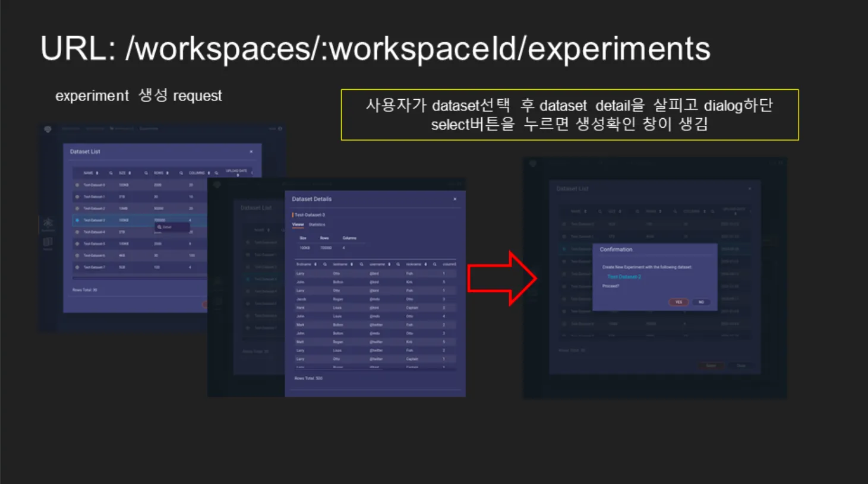Click search icon next to NAME column
Image resolution: width=868 pixels, height=484 pixels.
(x=111, y=173)
